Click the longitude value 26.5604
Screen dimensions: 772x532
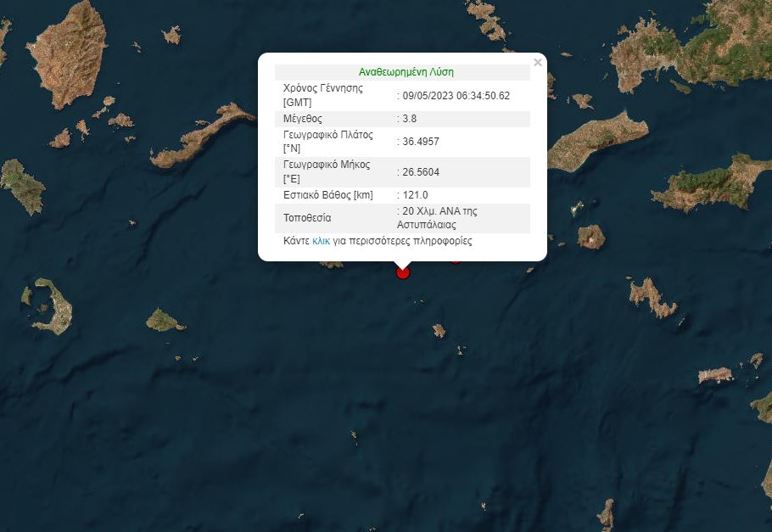(x=421, y=172)
